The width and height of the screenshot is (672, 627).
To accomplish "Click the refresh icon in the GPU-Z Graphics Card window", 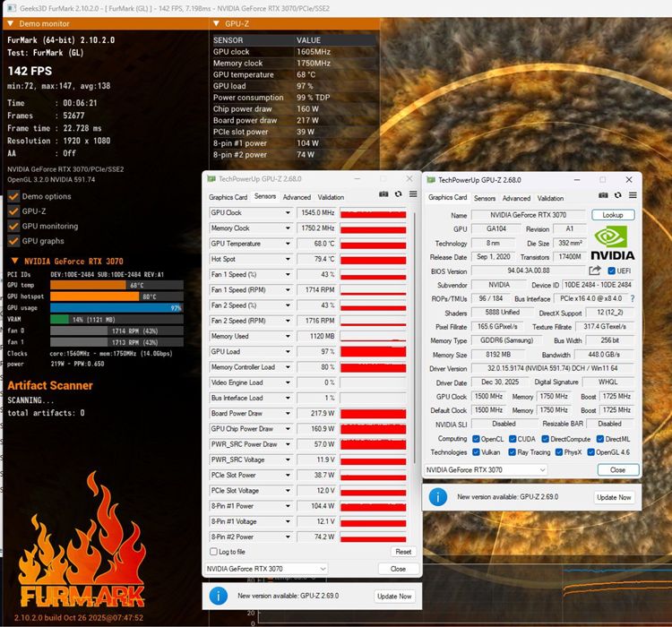I will [618, 195].
